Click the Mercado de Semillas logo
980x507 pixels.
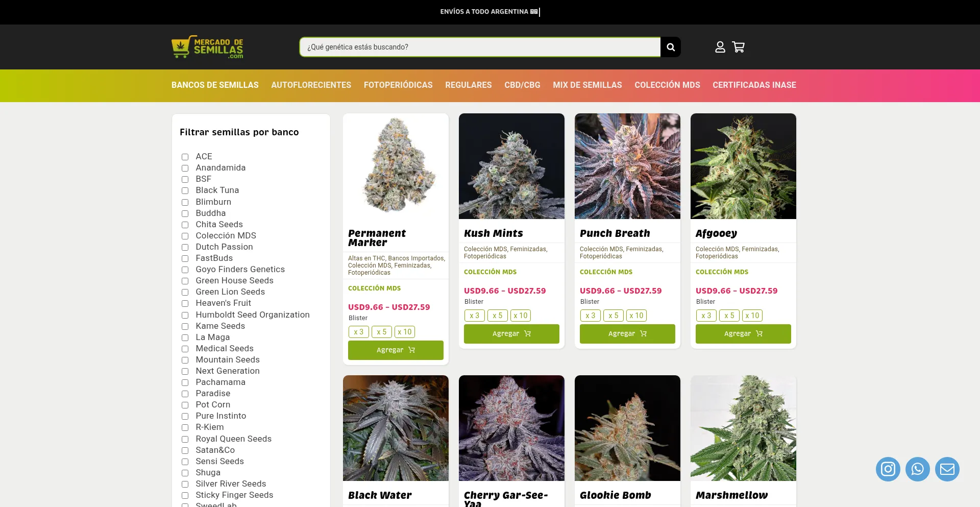point(207,47)
